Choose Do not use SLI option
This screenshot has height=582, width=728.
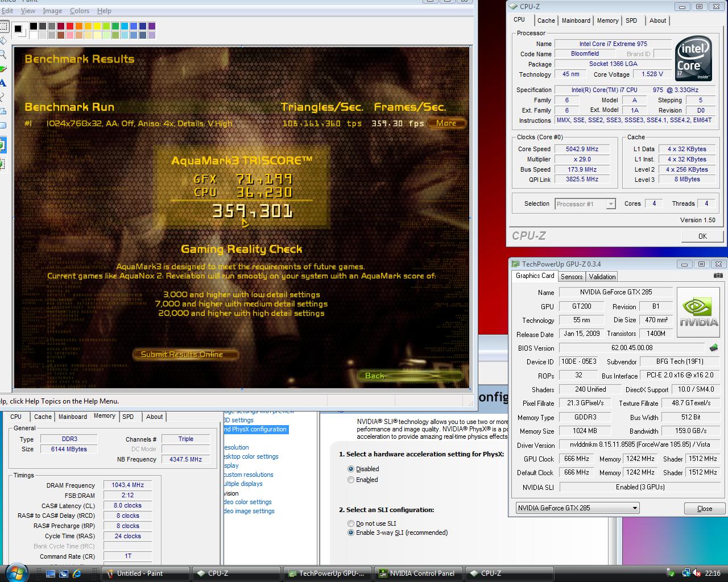coord(351,523)
